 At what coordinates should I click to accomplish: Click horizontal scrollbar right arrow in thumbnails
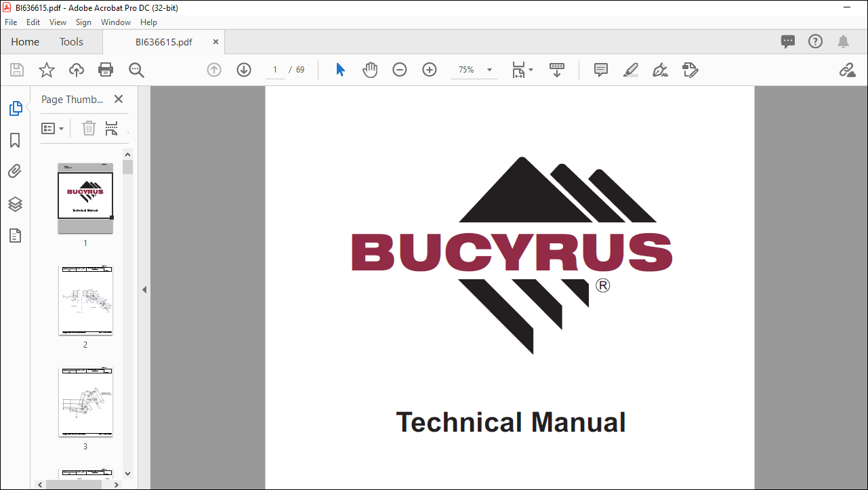click(x=117, y=485)
